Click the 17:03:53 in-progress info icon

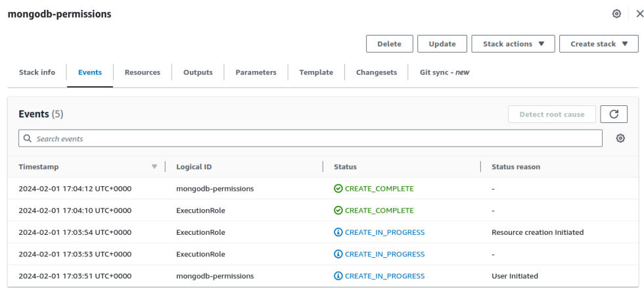pyautogui.click(x=338, y=254)
